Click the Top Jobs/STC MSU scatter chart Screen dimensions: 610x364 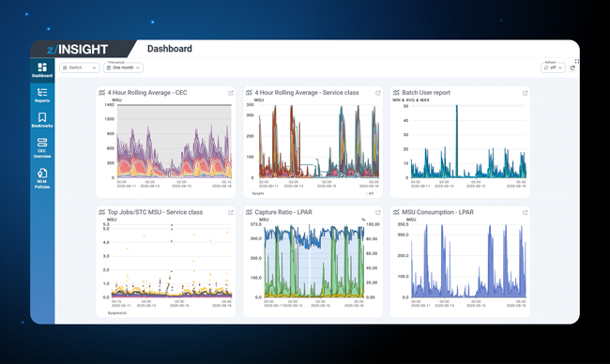(x=172, y=261)
